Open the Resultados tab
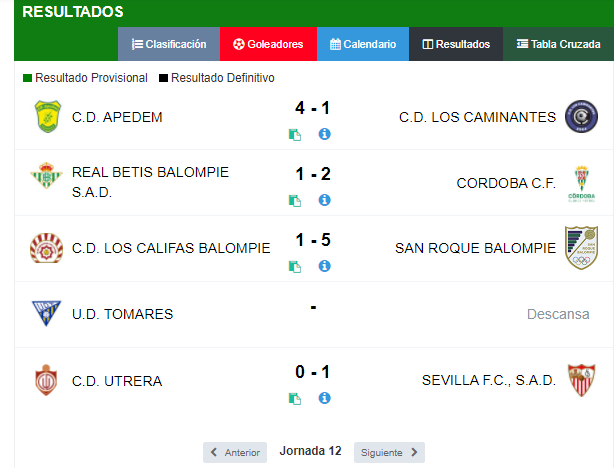Image resolution: width=616 pixels, height=468 pixels. pyautogui.click(x=456, y=44)
